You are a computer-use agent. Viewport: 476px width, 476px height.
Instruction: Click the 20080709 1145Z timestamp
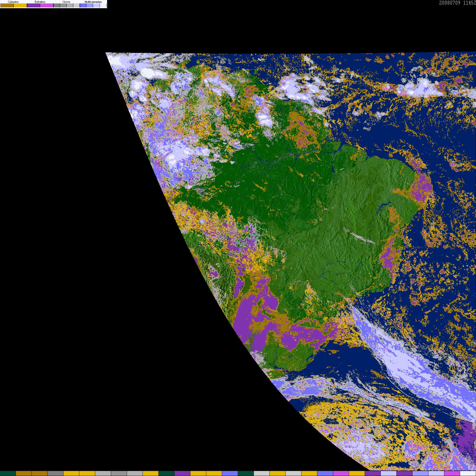tap(457, 3)
